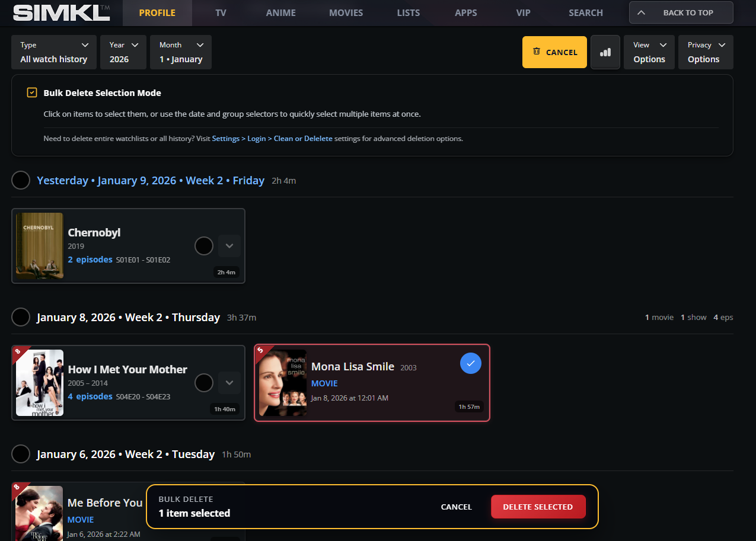Open the statistics bar chart icon
Image resolution: width=756 pixels, height=541 pixels.
605,52
